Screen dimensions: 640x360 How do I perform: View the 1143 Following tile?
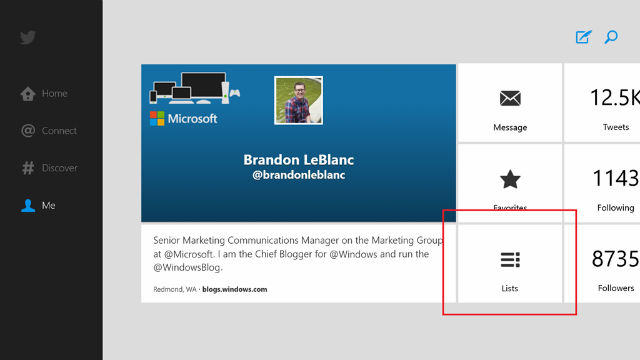pos(602,183)
